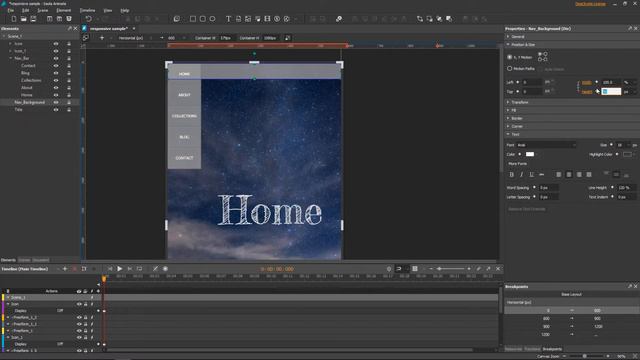Collapse the Nav_Bar tree node
The height and width of the screenshot is (360, 640).
tap(11, 58)
